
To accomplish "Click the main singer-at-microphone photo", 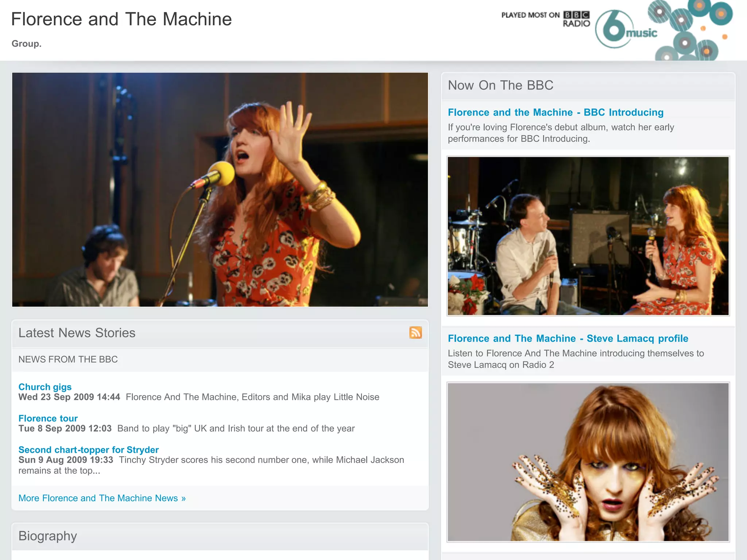I will 220,190.
